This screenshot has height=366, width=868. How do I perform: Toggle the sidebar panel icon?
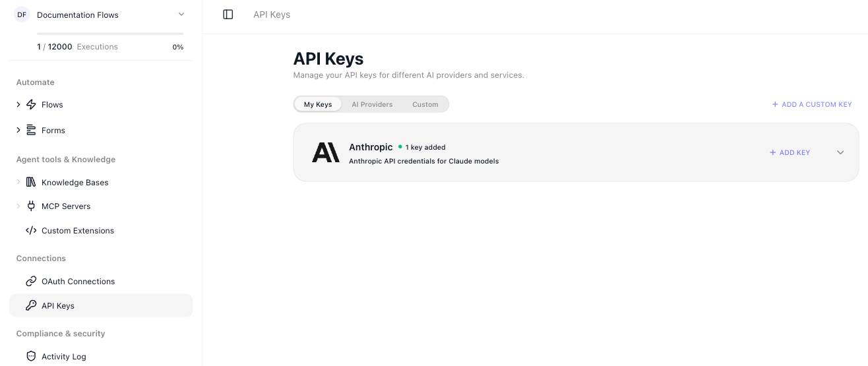click(x=228, y=15)
